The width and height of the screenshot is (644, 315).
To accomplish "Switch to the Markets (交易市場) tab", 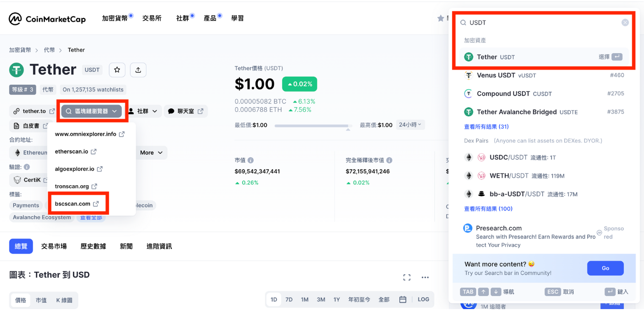I will pos(54,246).
